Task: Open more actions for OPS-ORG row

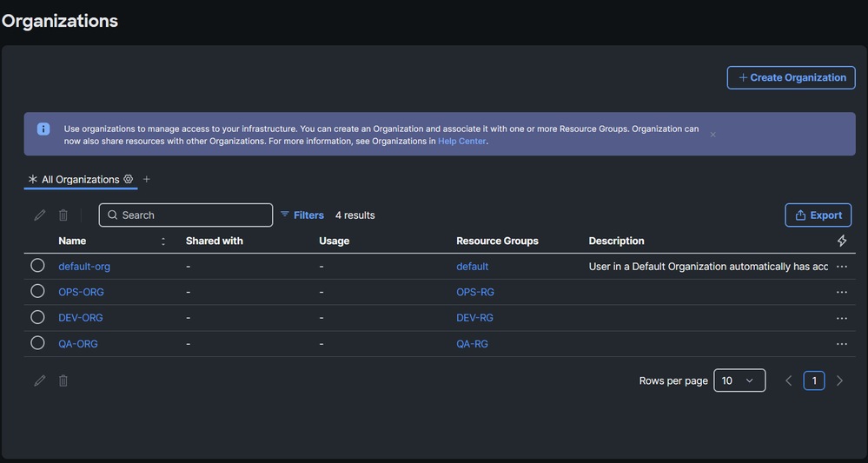Action: tap(842, 292)
